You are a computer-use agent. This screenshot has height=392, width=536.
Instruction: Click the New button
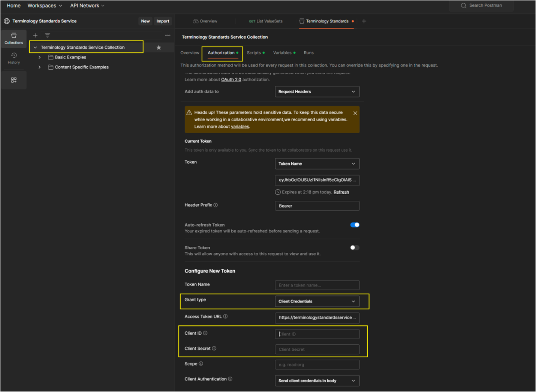145,21
